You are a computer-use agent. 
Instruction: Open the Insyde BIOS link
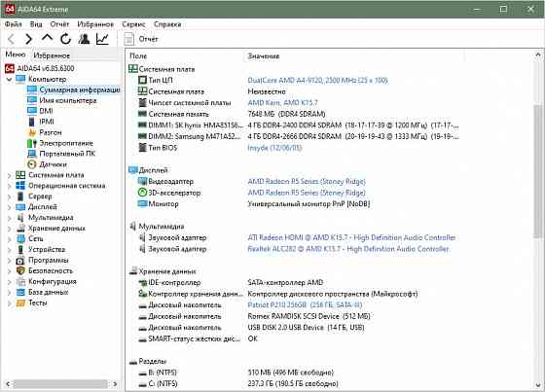274,147
